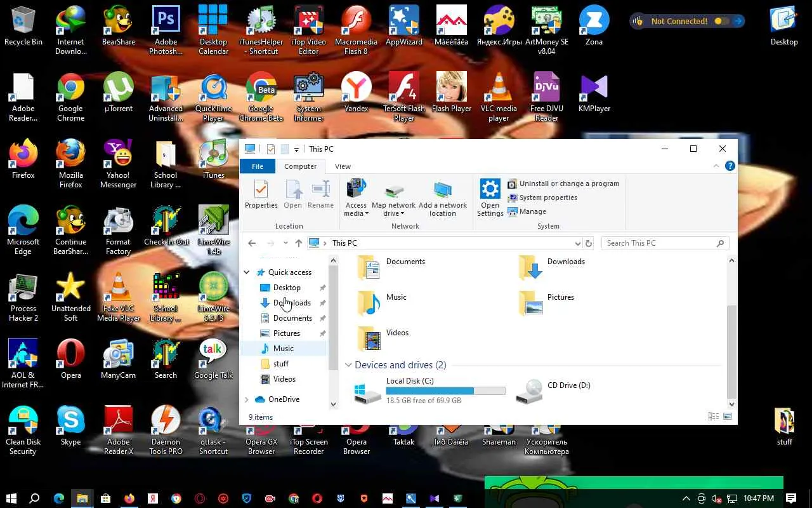Screen dimensions: 812x508
Task: Click the Search This PC box
Action: [665, 243]
